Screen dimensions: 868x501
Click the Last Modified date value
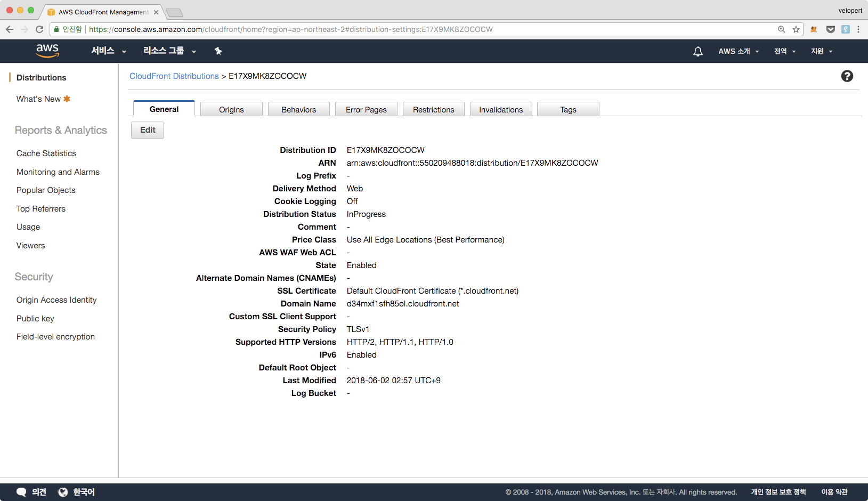tap(394, 381)
